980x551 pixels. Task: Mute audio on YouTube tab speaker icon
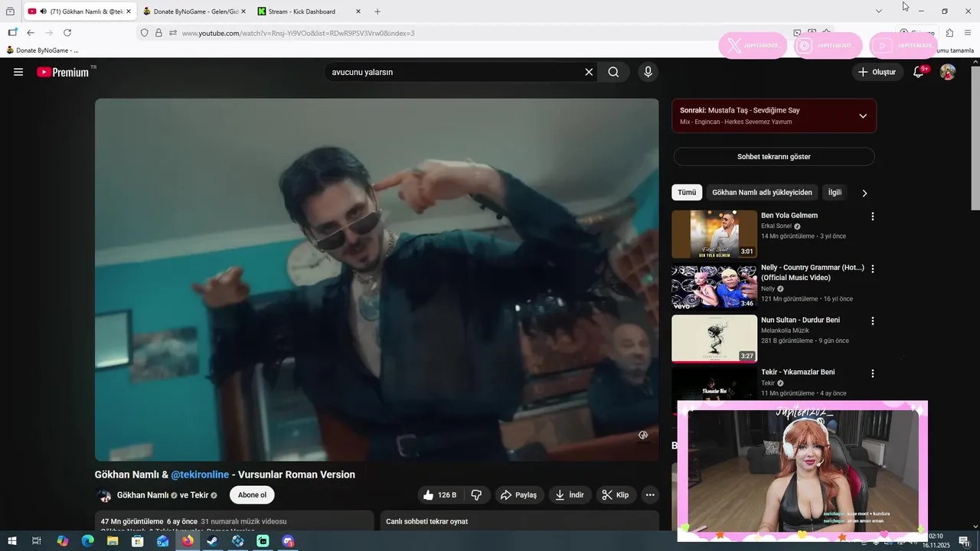[43, 11]
